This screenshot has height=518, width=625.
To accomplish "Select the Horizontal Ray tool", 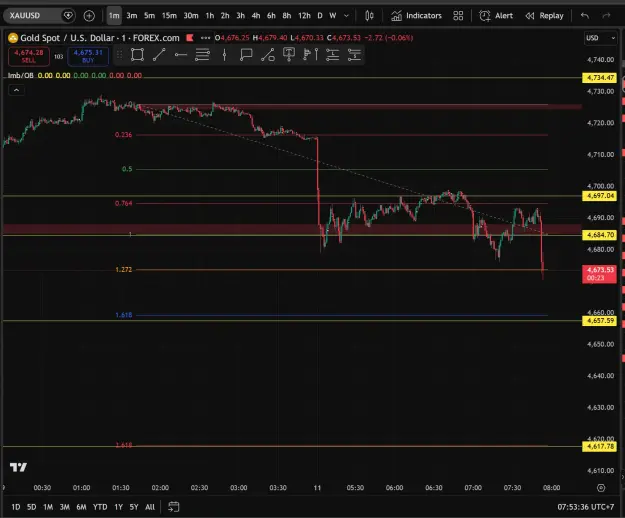I will (181, 55).
